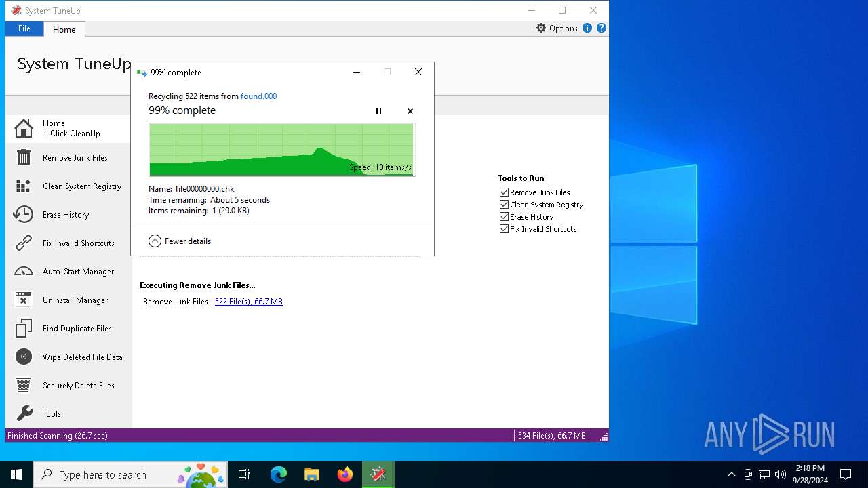The width and height of the screenshot is (868, 488).
Task: Uncheck Fix Invalid Shortcuts checkbox
Action: click(504, 229)
